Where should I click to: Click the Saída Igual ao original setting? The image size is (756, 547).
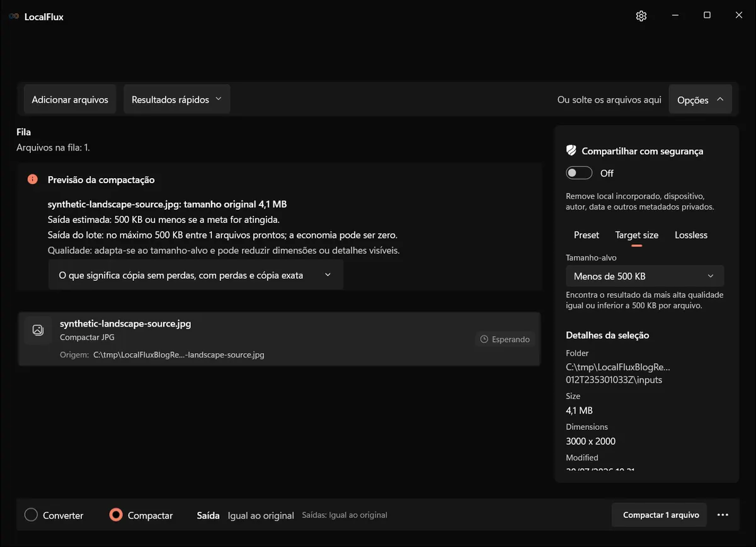[x=246, y=515]
